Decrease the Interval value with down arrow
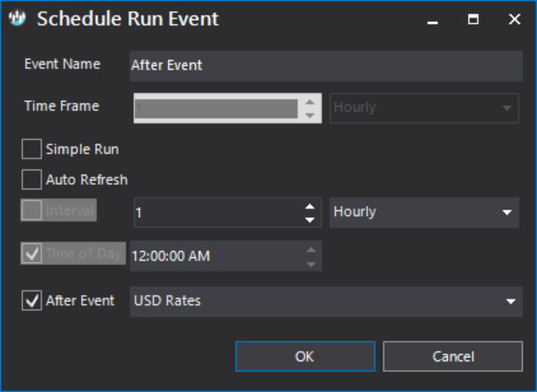Screen dimensions: 537x392 310,220
